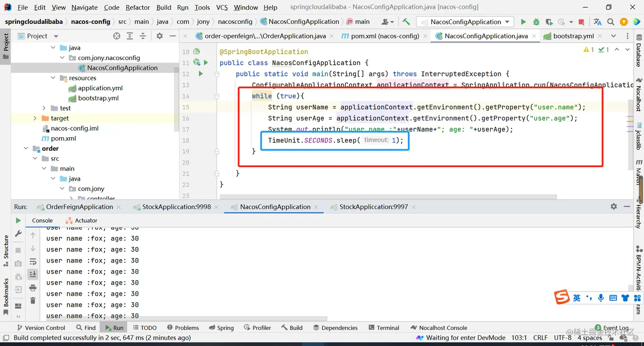Open Search Everywhere with the magnifier icon
Image resolution: width=644 pixels, height=346 pixels.
point(611,22)
